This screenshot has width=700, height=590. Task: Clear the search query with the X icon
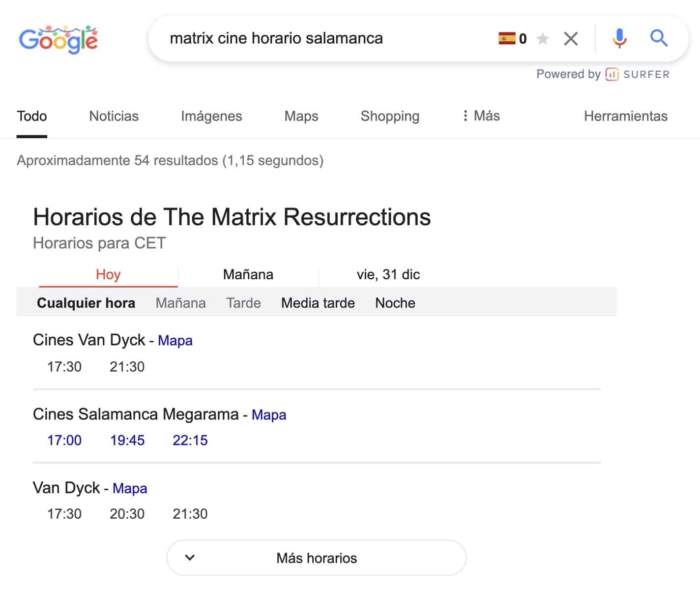coord(571,38)
